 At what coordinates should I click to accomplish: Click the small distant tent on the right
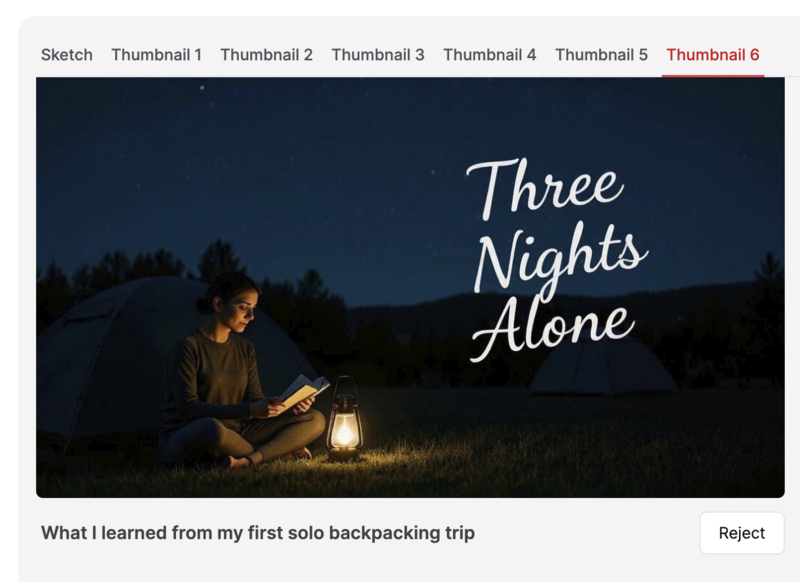pyautogui.click(x=602, y=367)
